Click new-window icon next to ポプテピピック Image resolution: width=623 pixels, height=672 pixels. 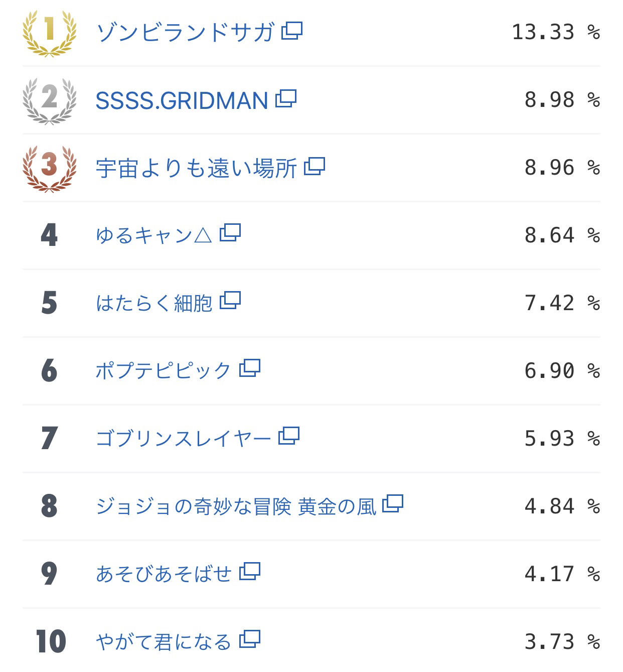pyautogui.click(x=250, y=368)
